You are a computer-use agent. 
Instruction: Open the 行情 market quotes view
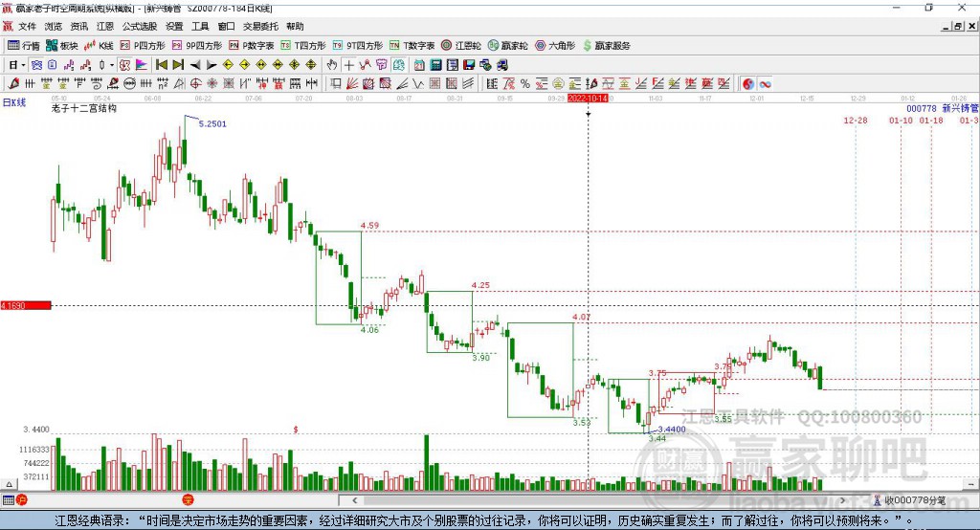24,46
